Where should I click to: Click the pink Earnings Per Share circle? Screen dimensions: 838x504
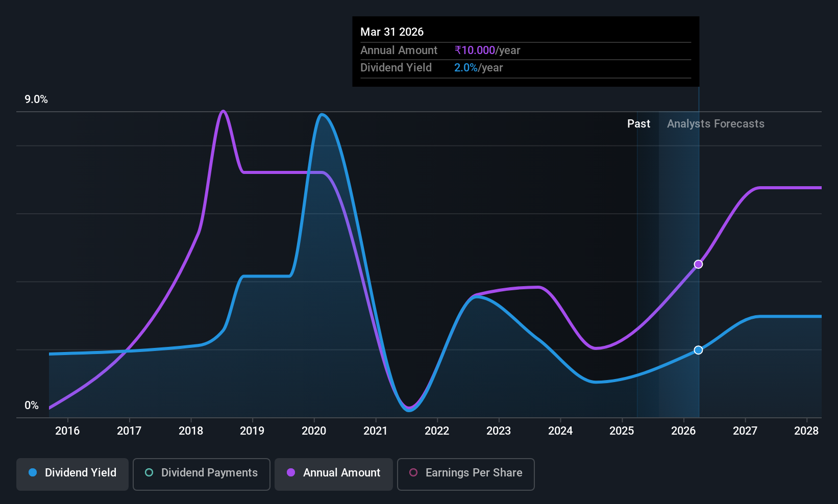click(413, 472)
